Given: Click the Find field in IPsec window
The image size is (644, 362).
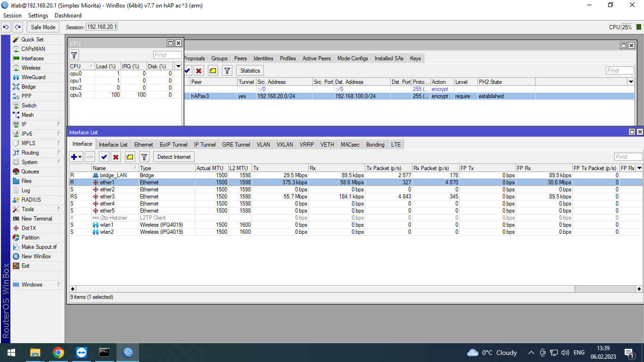Looking at the screenshot, I should point(619,71).
